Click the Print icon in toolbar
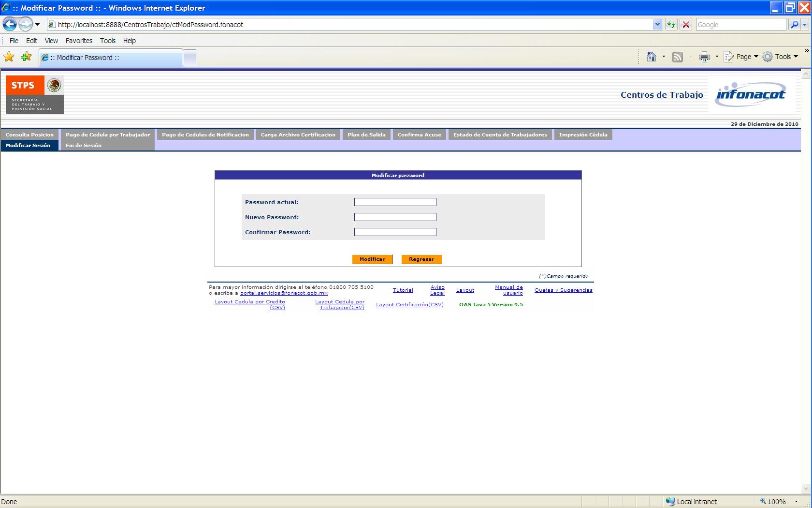 [x=704, y=57]
